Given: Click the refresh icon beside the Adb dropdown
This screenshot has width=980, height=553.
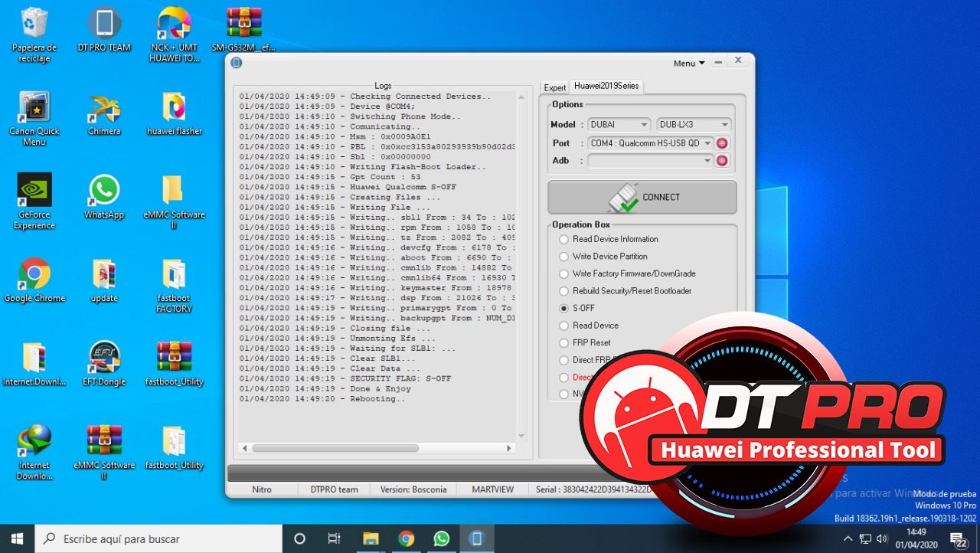Looking at the screenshot, I should (x=722, y=161).
